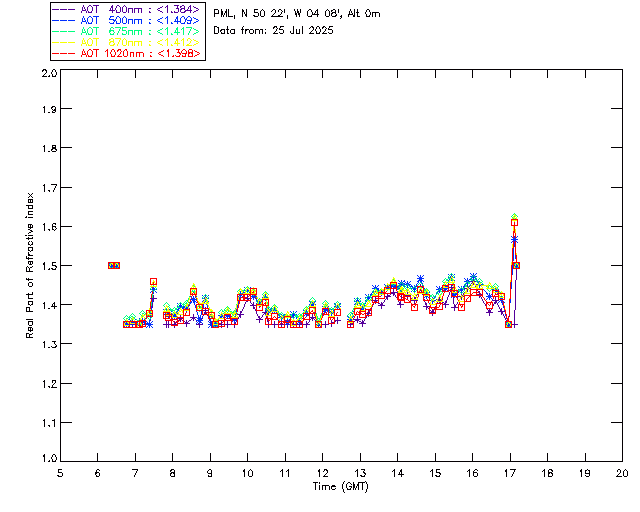Select the AOT 400nm legend entry
640x512 pixels.
click(x=127, y=9)
